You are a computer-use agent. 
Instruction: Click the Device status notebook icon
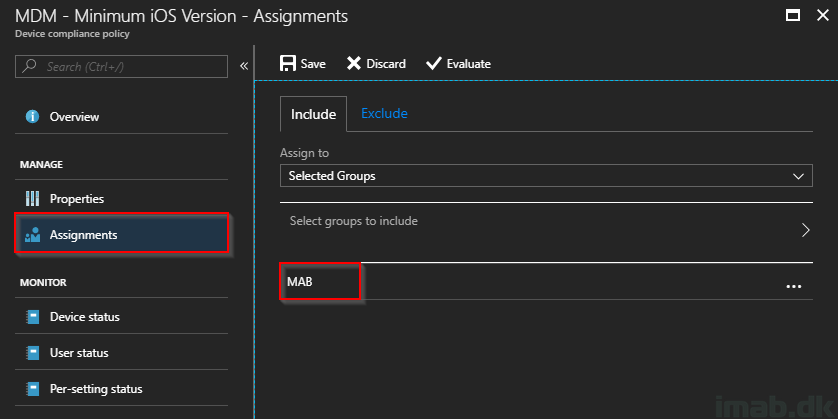click(x=33, y=317)
